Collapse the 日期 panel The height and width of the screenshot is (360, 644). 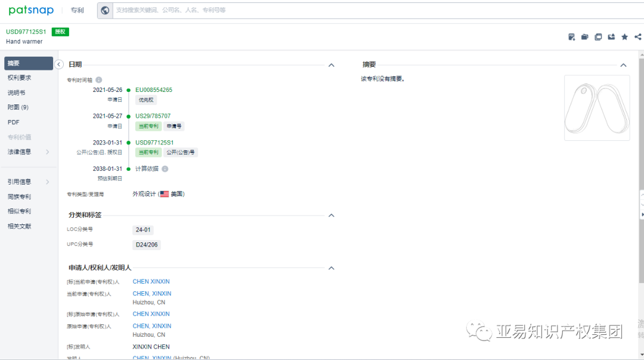tap(331, 64)
